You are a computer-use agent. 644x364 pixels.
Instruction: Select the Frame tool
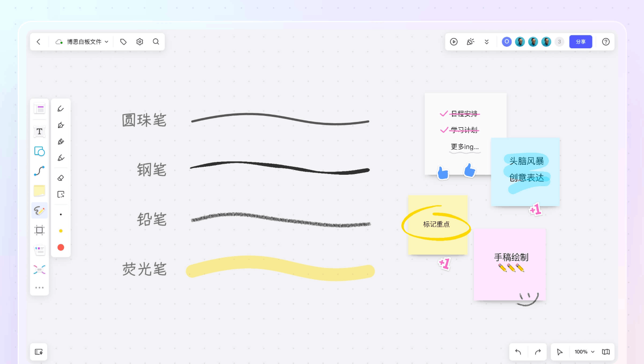pos(39,230)
